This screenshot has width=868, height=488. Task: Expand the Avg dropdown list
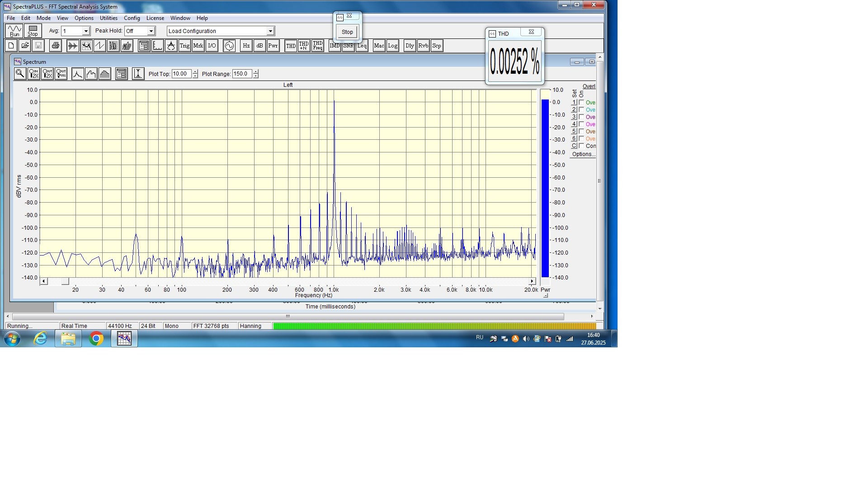click(85, 31)
